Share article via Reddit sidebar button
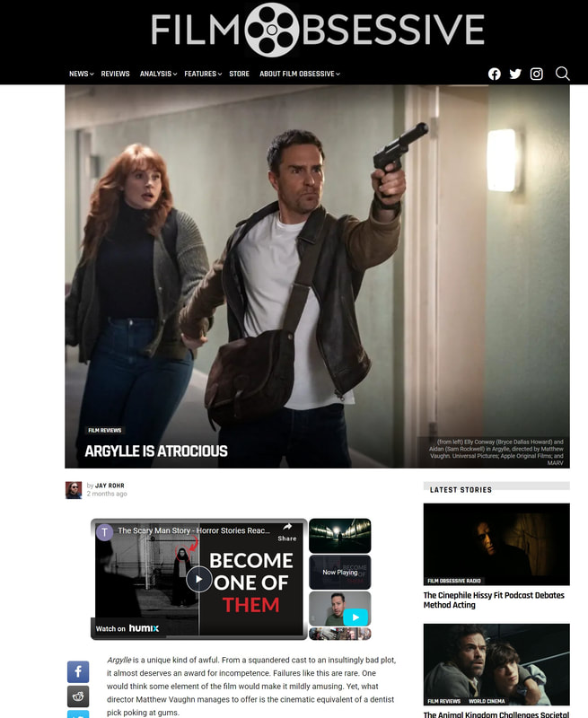Image resolution: width=588 pixels, height=718 pixels. point(78,696)
